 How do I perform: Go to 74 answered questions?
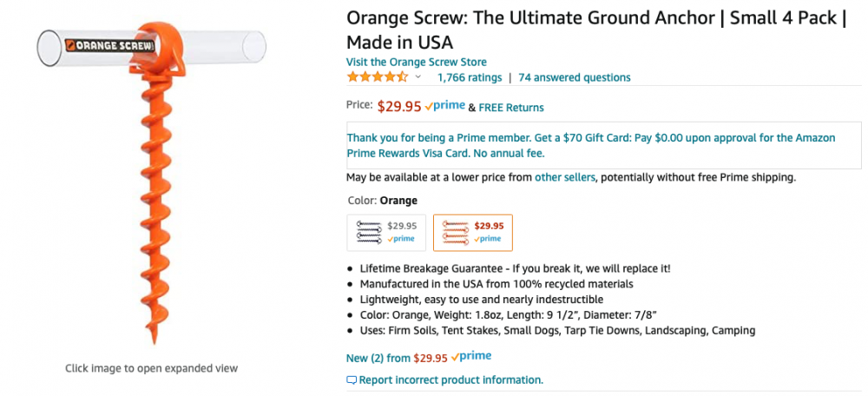tap(575, 77)
